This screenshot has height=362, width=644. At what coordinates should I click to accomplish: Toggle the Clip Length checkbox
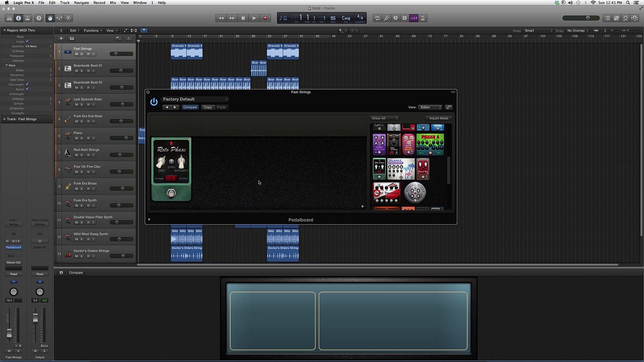(27, 84)
